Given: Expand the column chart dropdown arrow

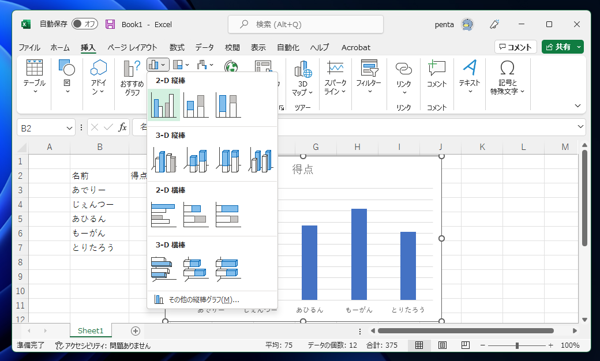Looking at the screenshot, I should 163,65.
